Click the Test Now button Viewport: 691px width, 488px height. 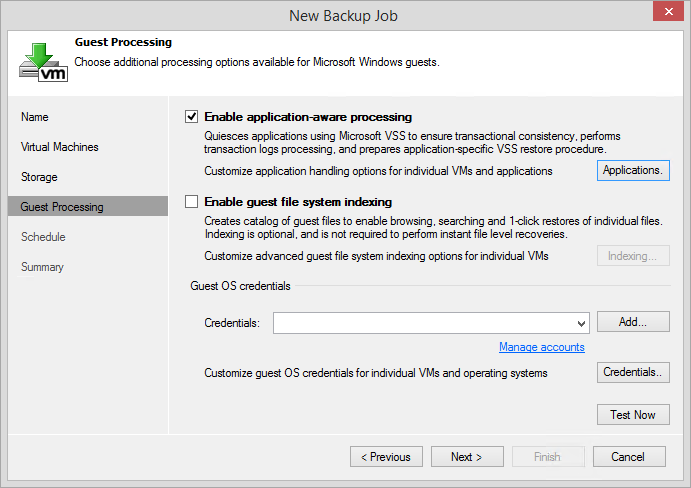633,414
